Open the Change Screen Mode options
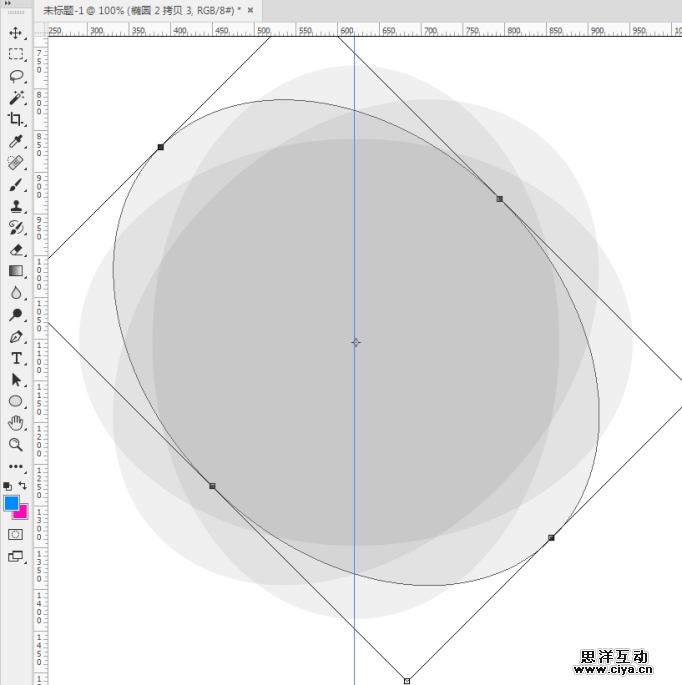 pyautogui.click(x=16, y=557)
